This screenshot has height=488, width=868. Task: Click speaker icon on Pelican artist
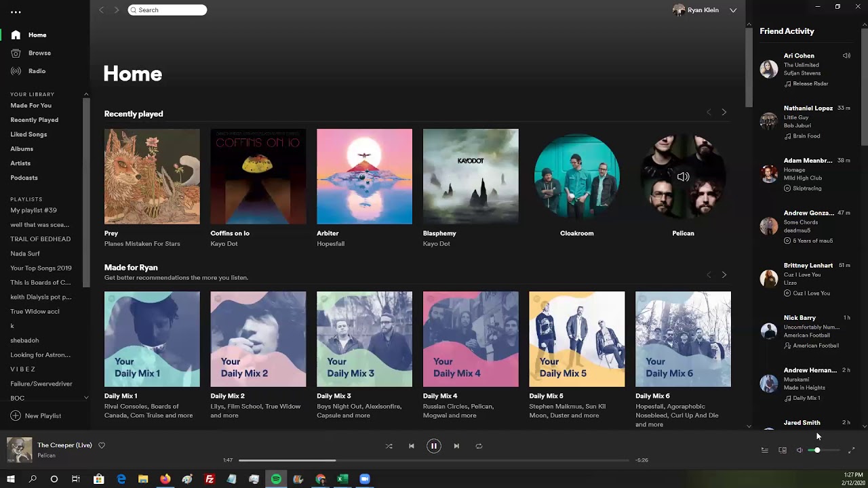click(683, 177)
